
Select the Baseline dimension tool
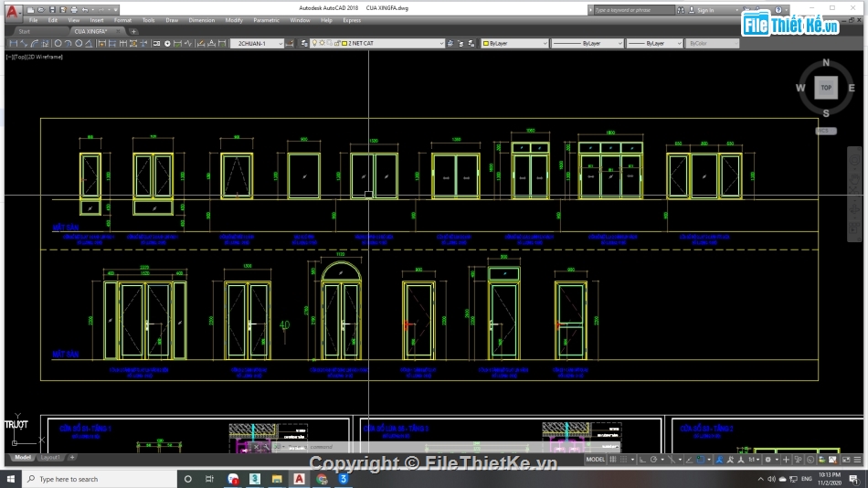(x=112, y=43)
